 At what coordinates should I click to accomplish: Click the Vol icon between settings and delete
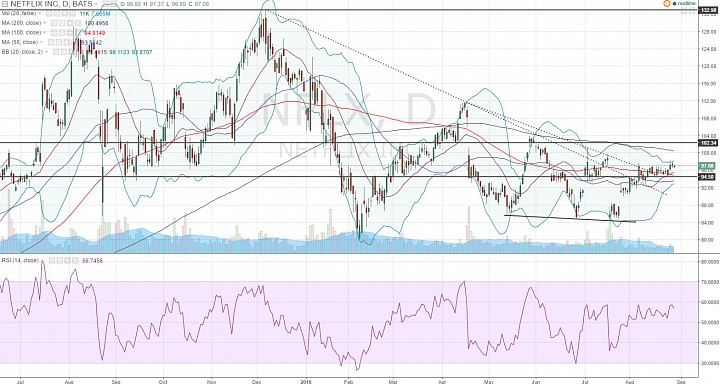tap(65, 13)
